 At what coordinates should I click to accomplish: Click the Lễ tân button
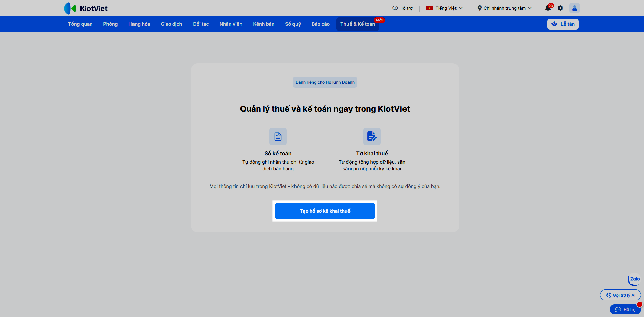(563, 24)
